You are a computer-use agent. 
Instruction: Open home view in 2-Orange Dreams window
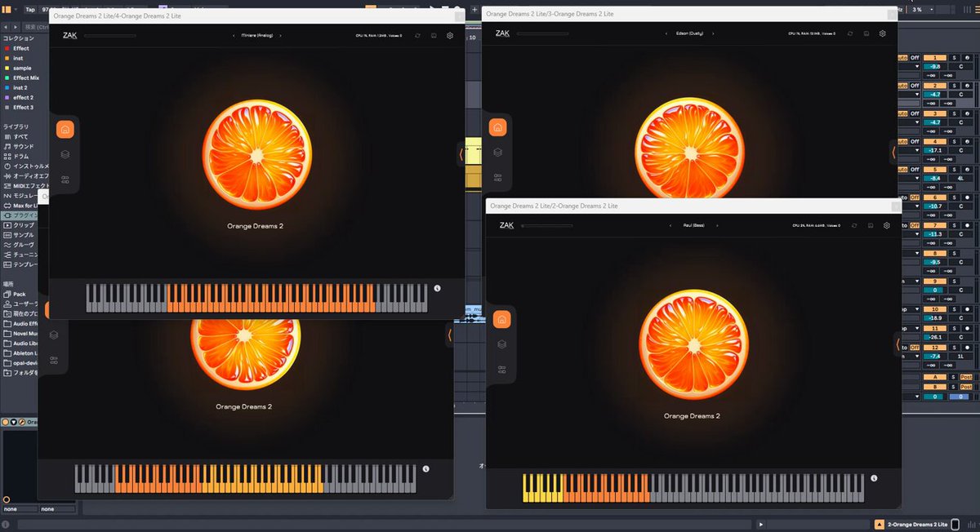point(502,319)
